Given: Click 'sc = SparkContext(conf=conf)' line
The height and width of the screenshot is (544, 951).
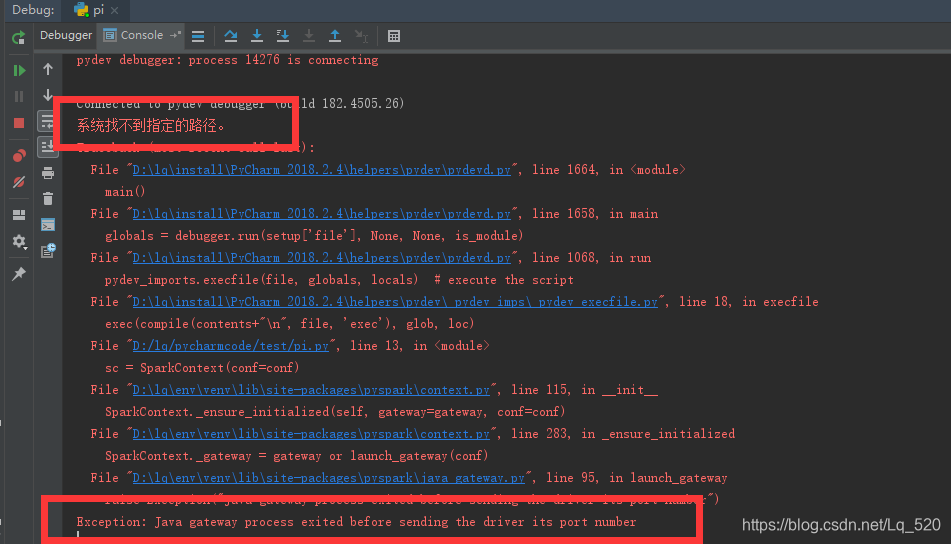Looking at the screenshot, I should pos(202,368).
